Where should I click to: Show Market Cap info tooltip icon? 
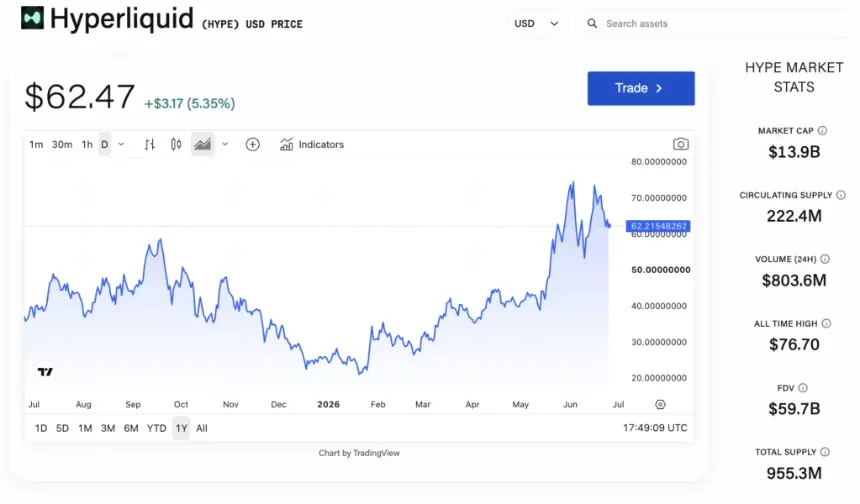(x=822, y=131)
